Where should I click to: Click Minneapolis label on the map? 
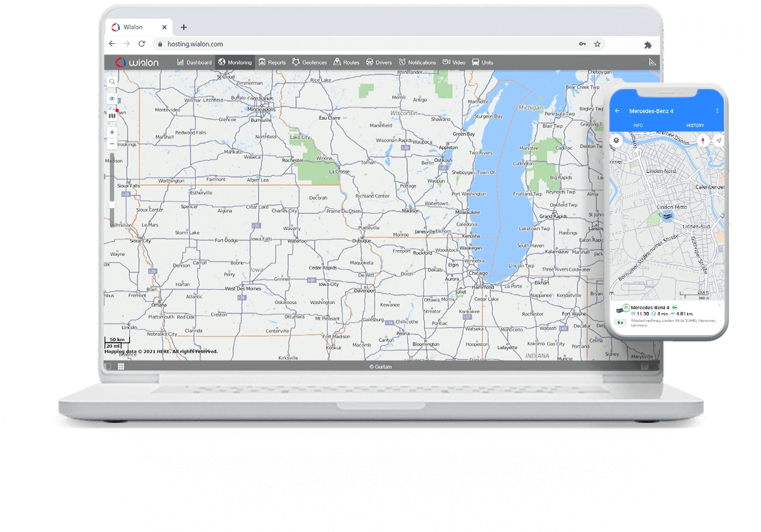261,109
